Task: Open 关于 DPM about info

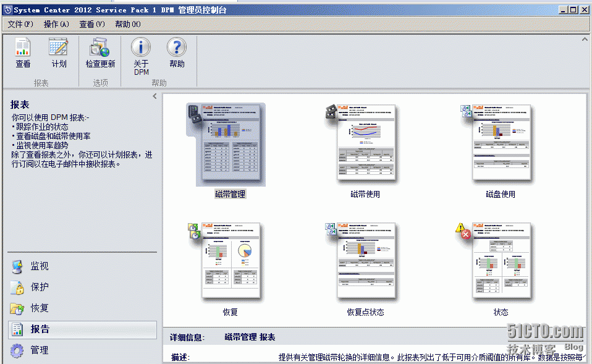Action: click(x=142, y=56)
